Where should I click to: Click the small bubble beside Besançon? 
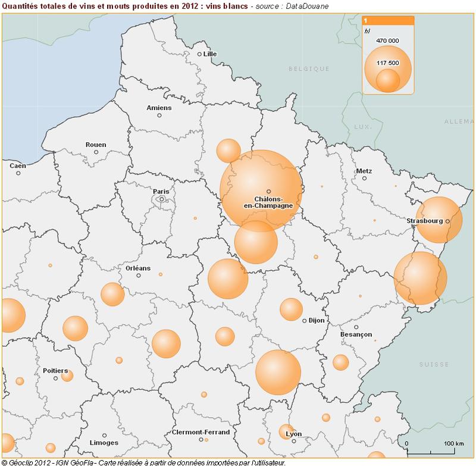tap(342, 362)
